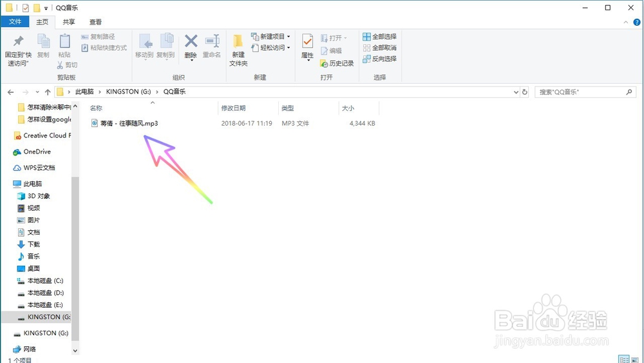Screen dimensions: 644x363
Task: Click the Rename icon
Action: (x=212, y=46)
